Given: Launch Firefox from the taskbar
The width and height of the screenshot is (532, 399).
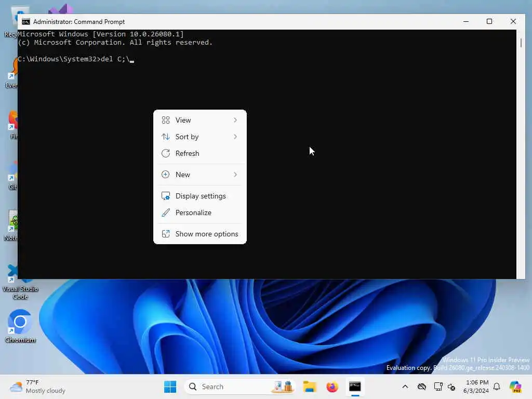Looking at the screenshot, I should 332,387.
